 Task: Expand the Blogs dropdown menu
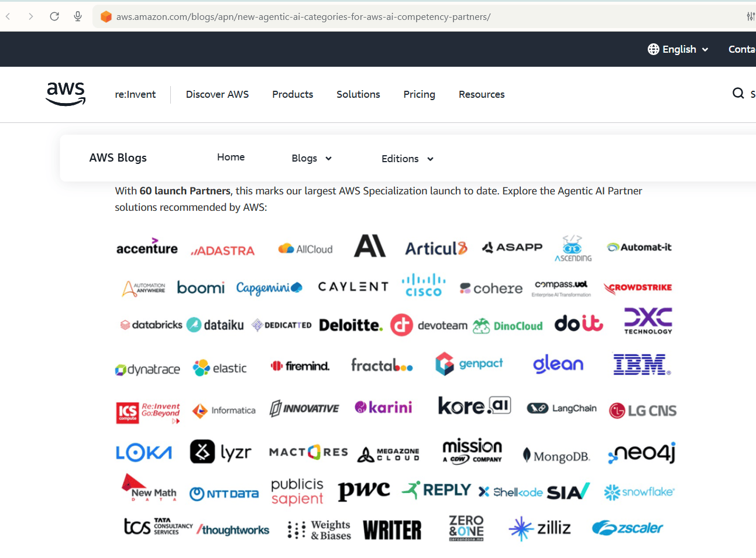[312, 158]
